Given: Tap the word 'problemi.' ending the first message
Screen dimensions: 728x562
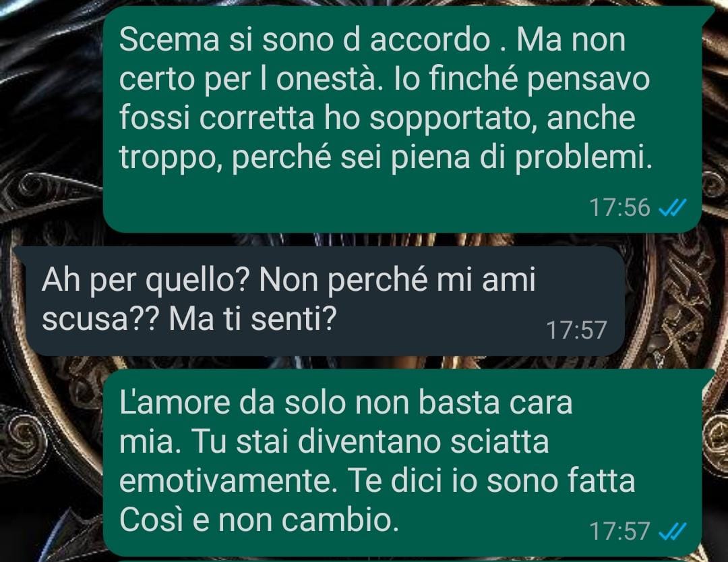Looking at the screenshot, I should click(x=583, y=159).
